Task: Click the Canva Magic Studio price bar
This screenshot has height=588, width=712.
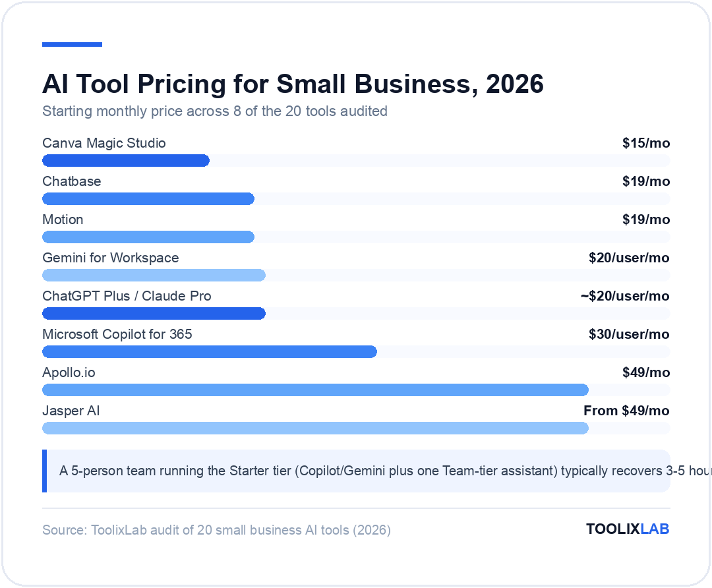Action: 126,160
